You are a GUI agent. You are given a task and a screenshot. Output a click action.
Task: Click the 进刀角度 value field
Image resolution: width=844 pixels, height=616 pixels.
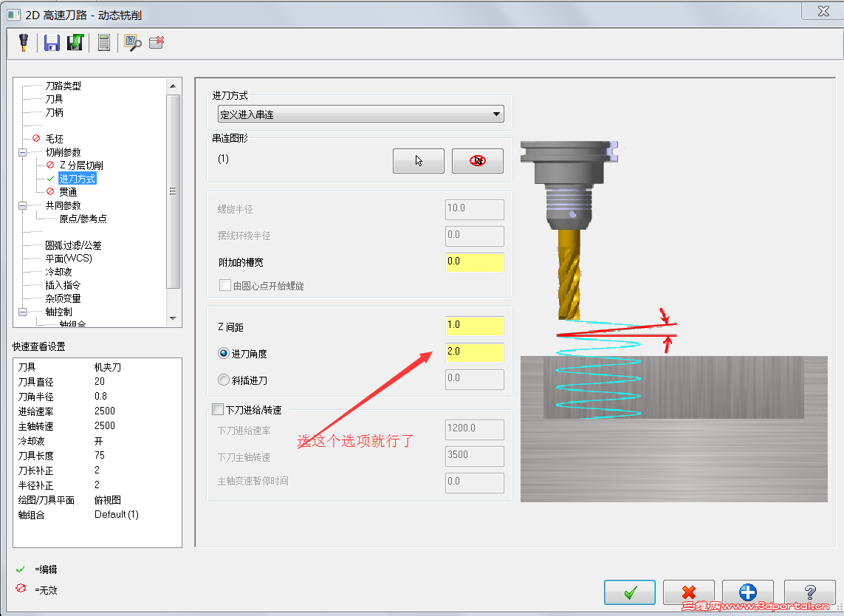(x=475, y=352)
